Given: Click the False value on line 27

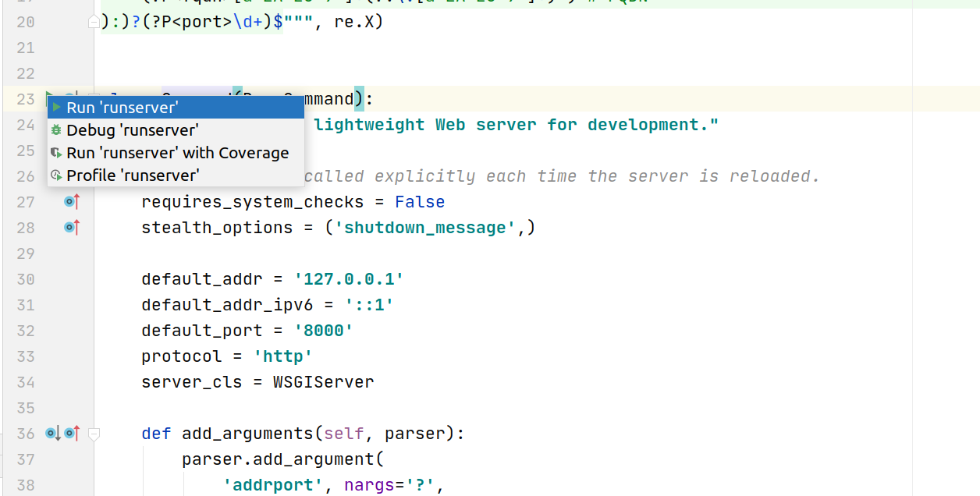Looking at the screenshot, I should pos(420,202).
